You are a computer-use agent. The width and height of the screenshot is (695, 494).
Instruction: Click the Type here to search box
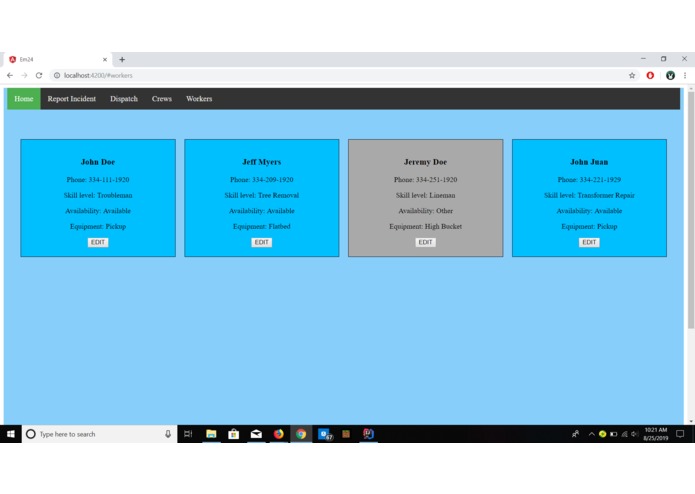pyautogui.click(x=100, y=434)
